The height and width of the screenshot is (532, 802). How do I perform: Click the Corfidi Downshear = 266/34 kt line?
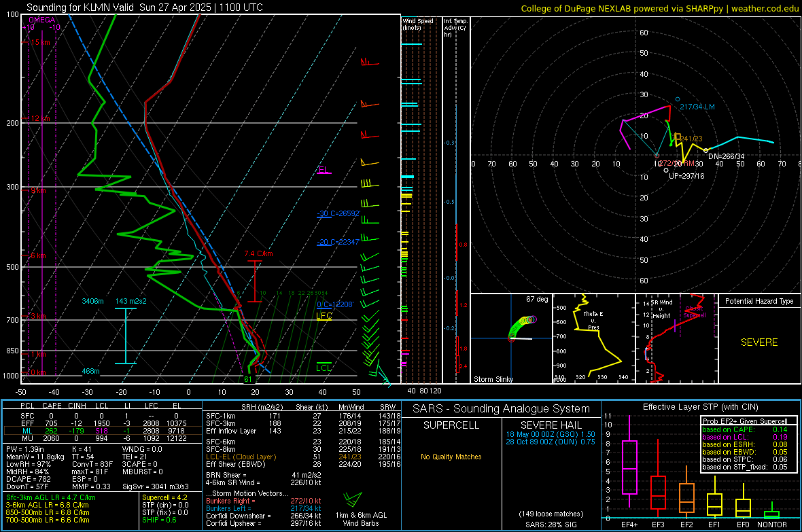pyautogui.click(x=264, y=516)
